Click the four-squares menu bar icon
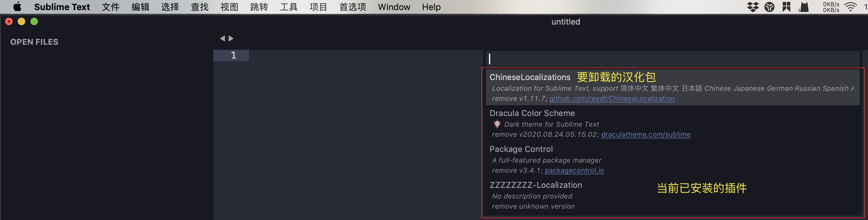 pos(787,7)
